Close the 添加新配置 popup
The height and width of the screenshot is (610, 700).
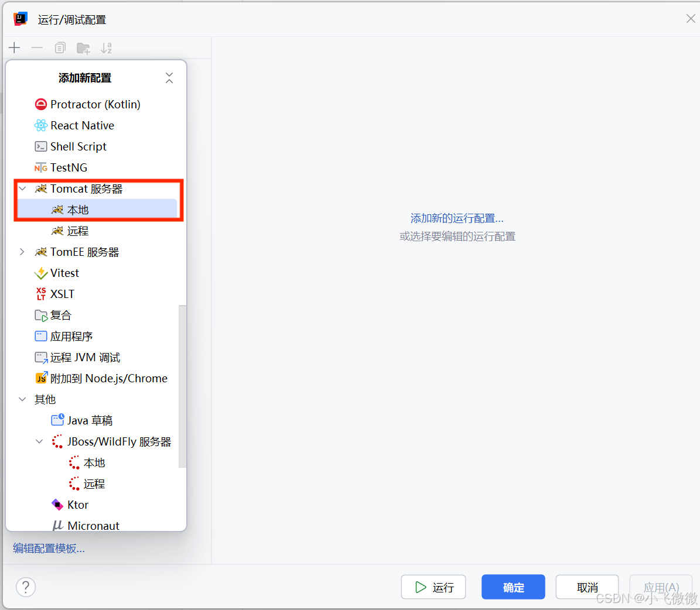pyautogui.click(x=169, y=78)
